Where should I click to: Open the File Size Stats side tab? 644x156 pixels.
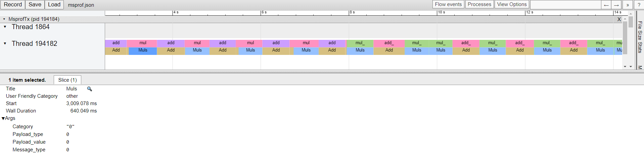[x=640, y=37]
